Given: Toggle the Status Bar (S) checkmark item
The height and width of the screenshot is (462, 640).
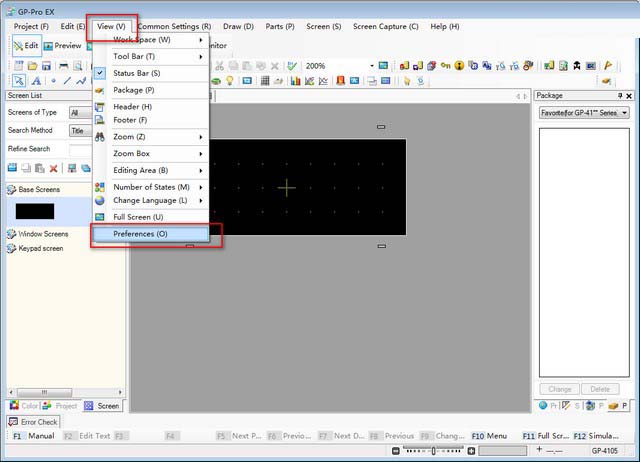Looking at the screenshot, I should tap(151, 73).
